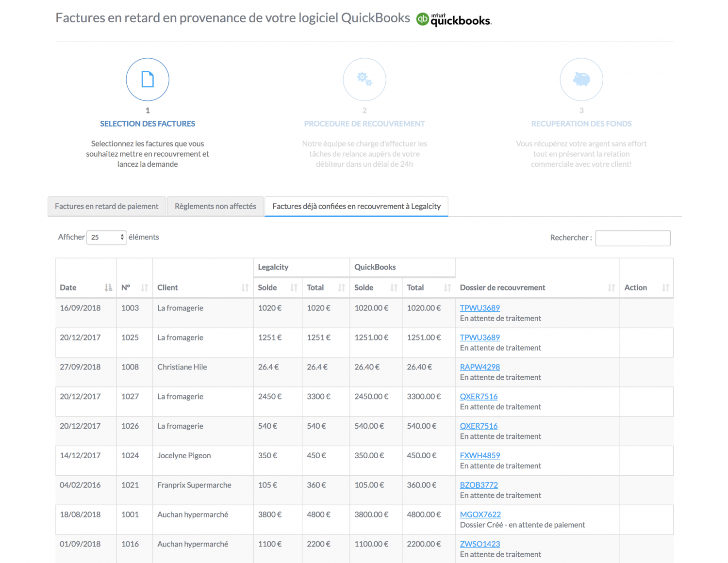Open dossier RAPW4298 link
Screen dimensions: 728x563
point(480,367)
